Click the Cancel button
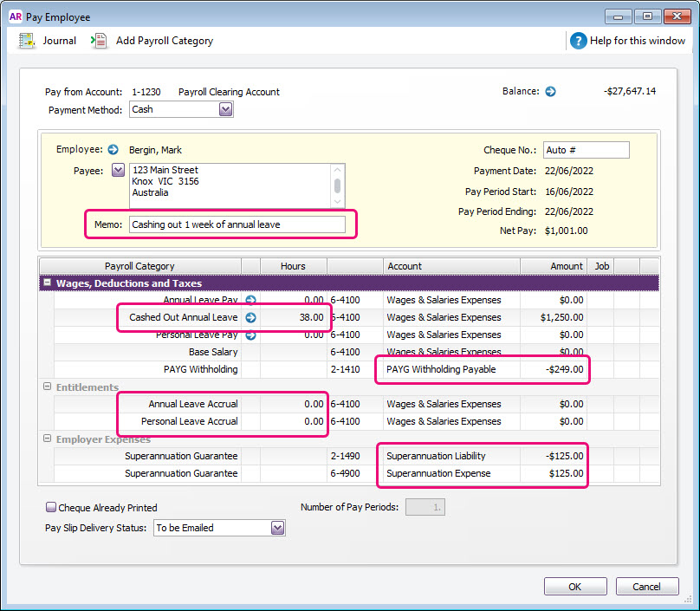The width and height of the screenshot is (700, 611). [x=647, y=586]
